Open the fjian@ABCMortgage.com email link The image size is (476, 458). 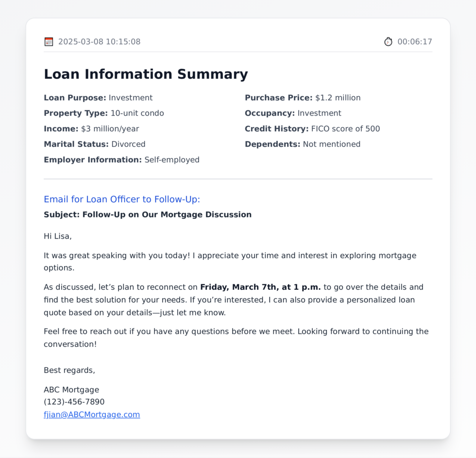click(x=92, y=415)
